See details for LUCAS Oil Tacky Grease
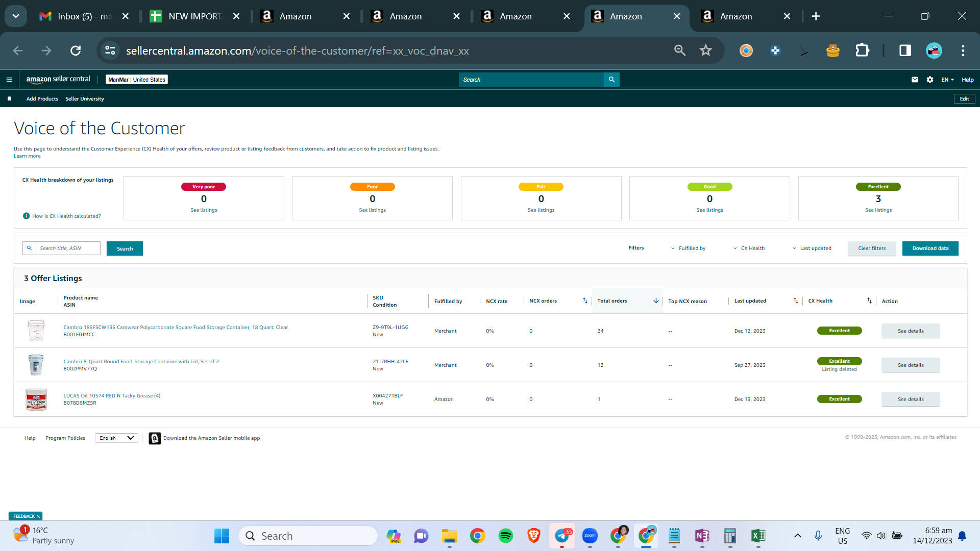Image resolution: width=980 pixels, height=551 pixels. tap(911, 399)
